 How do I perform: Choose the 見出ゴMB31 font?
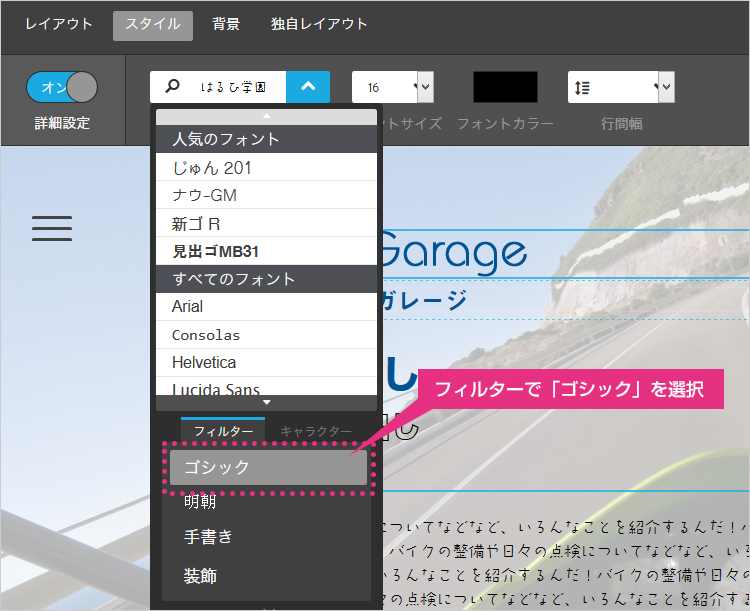coord(266,251)
